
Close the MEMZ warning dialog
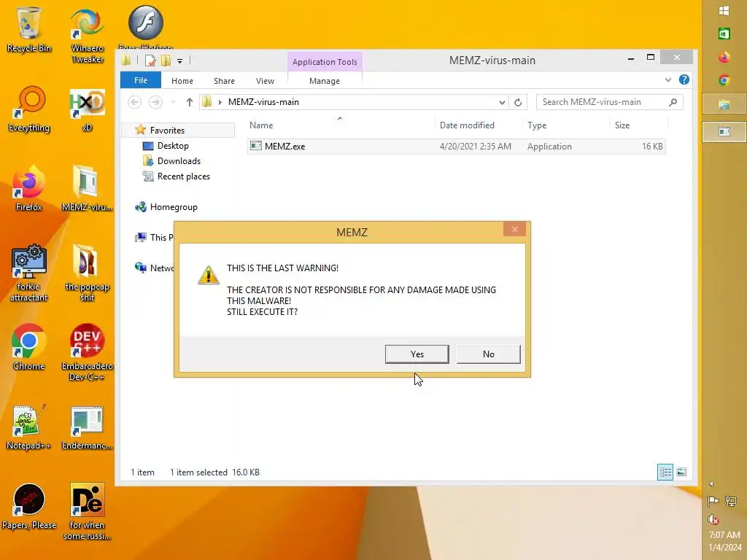point(514,229)
